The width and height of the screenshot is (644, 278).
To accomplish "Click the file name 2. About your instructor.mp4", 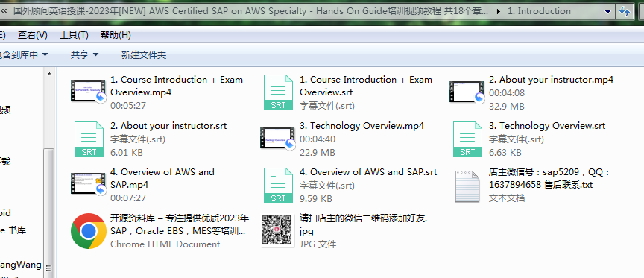I will coord(551,80).
